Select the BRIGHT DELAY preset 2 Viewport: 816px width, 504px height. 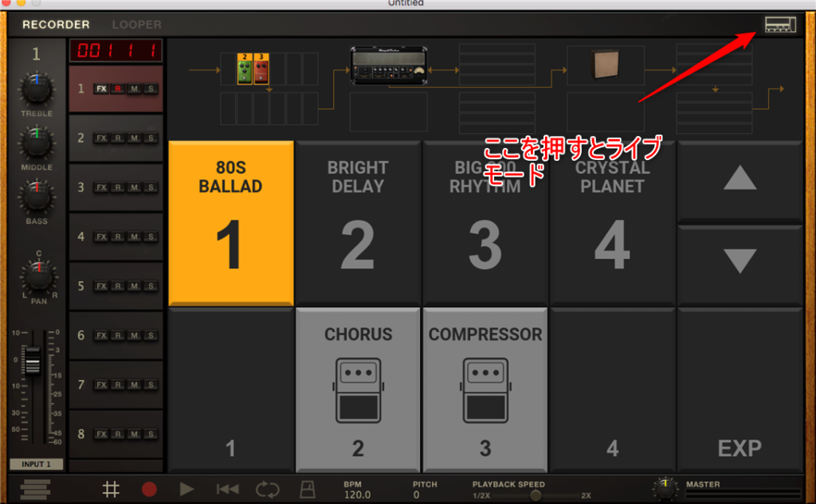point(358,221)
